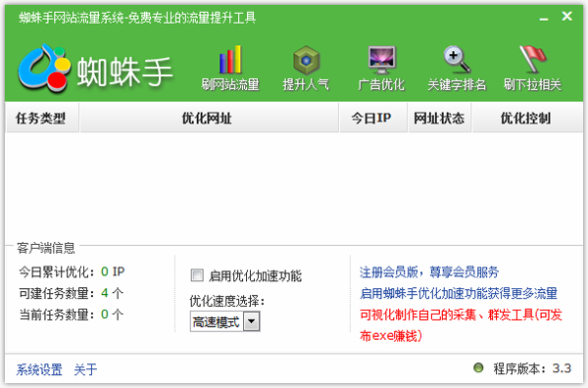Click the 蜘蛛手 logo icon

[x=44, y=69]
